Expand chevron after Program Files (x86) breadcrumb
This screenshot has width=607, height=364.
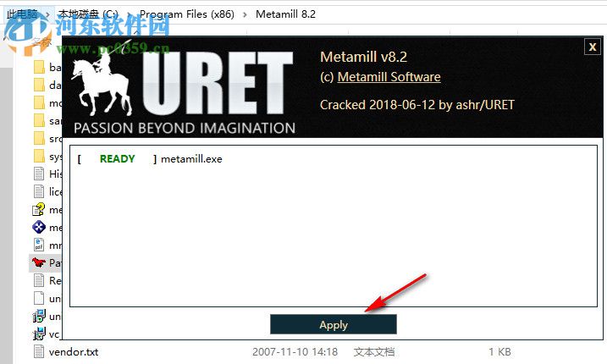coord(245,14)
